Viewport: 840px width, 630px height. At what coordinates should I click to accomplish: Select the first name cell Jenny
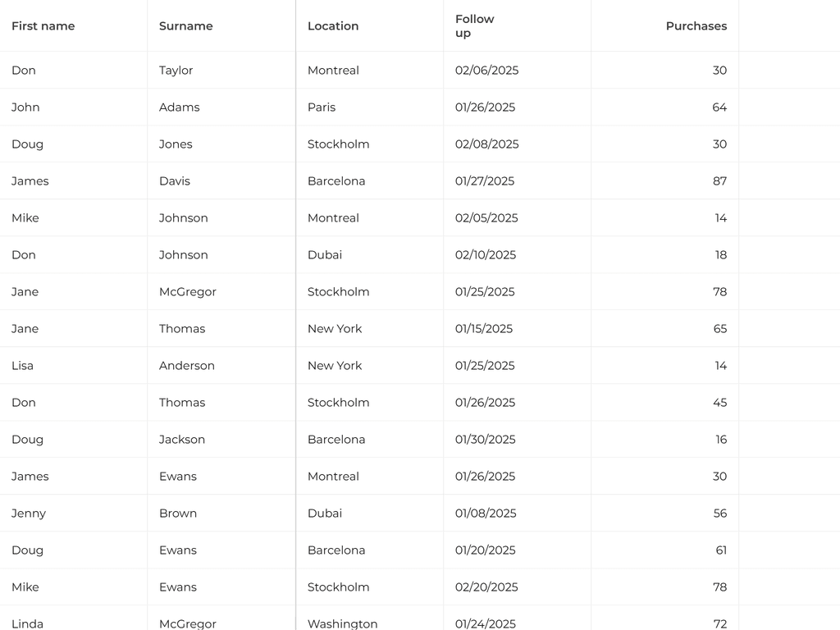29,514
